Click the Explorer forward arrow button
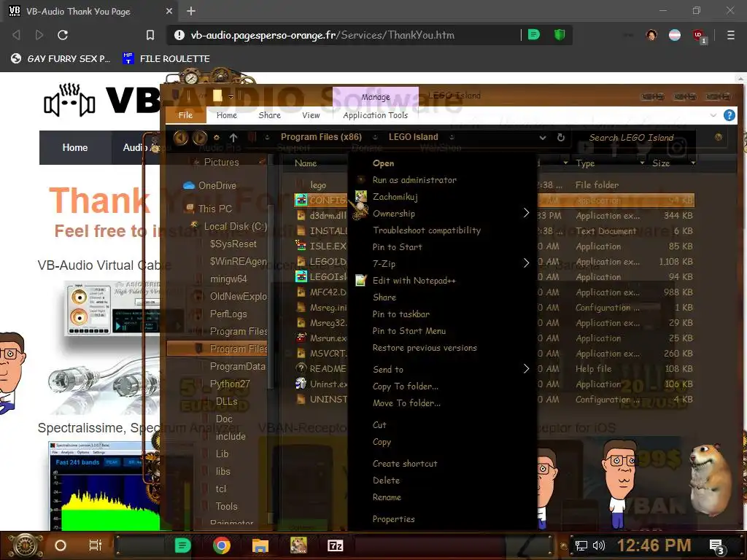 pyautogui.click(x=200, y=138)
